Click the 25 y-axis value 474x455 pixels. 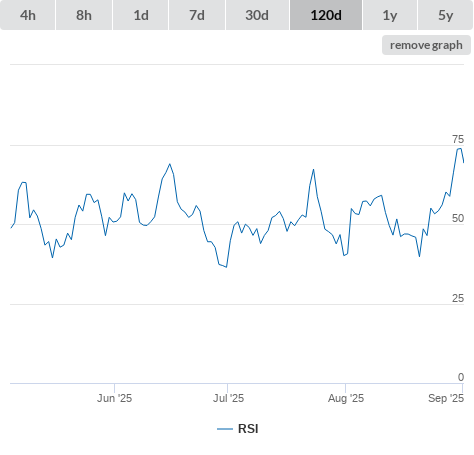(x=458, y=298)
